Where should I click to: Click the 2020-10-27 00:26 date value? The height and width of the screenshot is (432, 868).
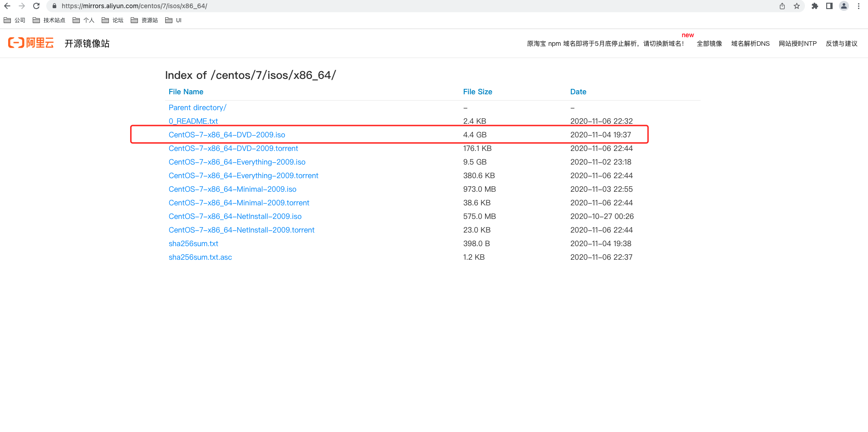coord(602,216)
